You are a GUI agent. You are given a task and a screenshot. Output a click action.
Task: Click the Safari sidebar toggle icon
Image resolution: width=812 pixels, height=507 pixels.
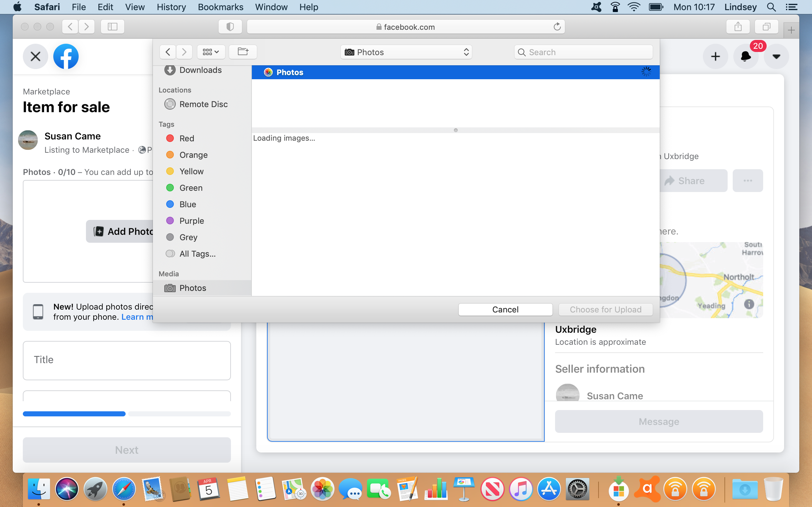(x=112, y=27)
